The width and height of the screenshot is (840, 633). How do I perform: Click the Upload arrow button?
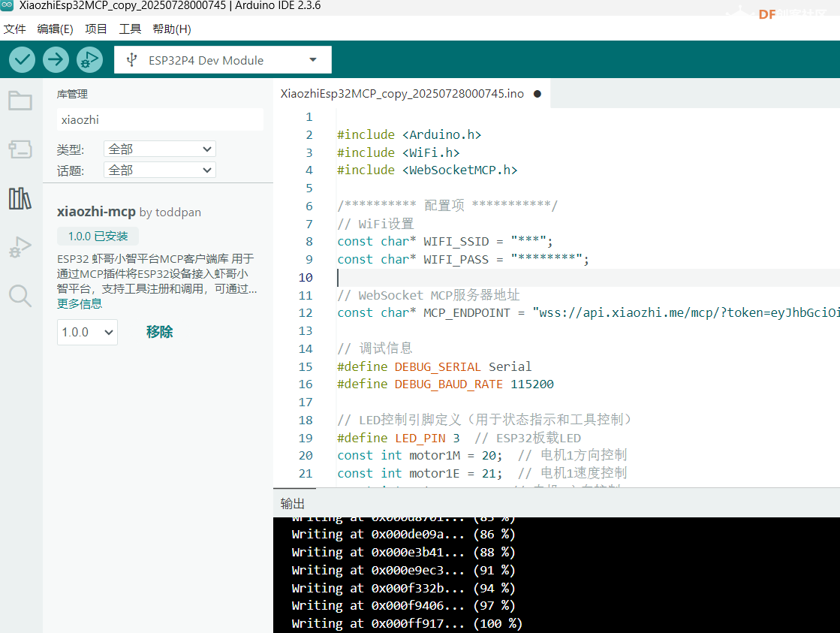tap(56, 60)
